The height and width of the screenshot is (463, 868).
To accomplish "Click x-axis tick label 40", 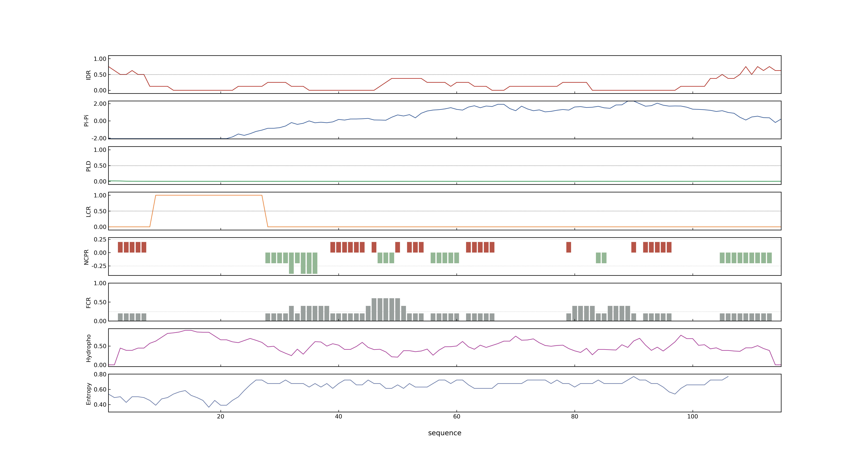I will (338, 416).
